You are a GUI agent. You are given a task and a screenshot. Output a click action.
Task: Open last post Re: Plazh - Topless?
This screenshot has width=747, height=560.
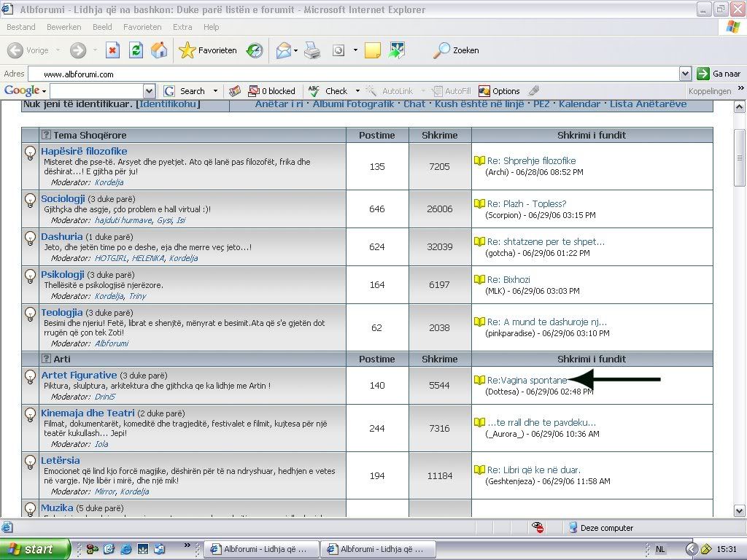point(527,204)
